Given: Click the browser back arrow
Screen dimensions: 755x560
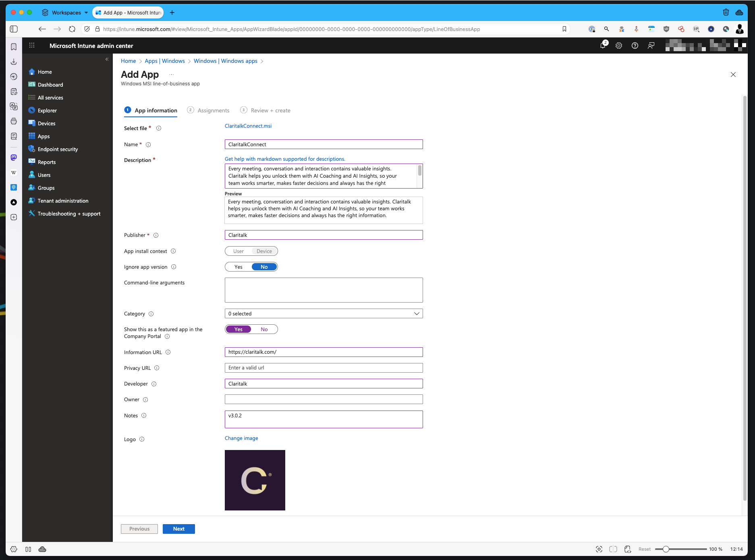Looking at the screenshot, I should (x=42, y=29).
